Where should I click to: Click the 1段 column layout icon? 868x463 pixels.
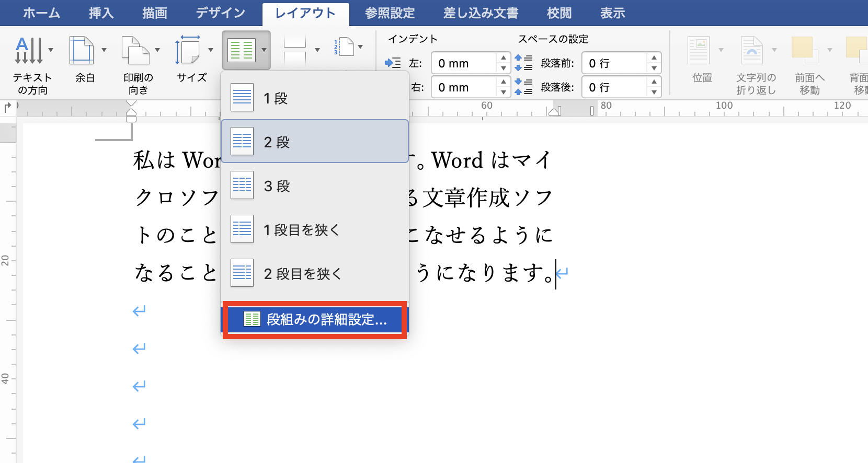pos(242,98)
